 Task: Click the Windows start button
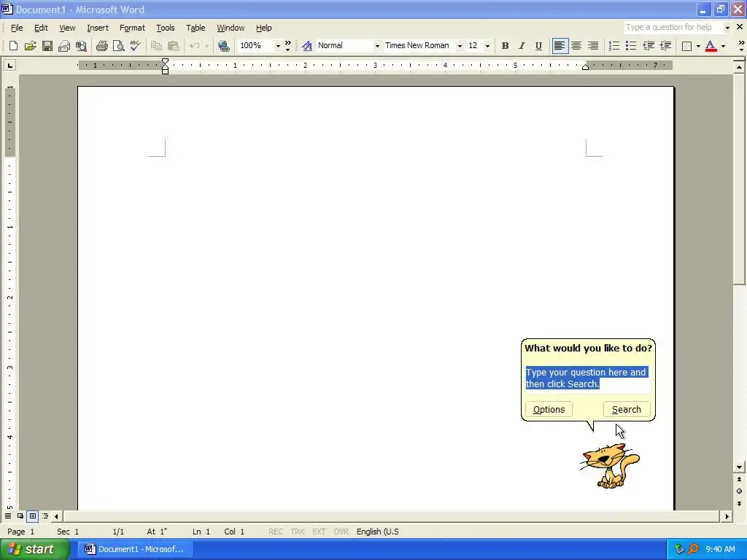pos(34,549)
